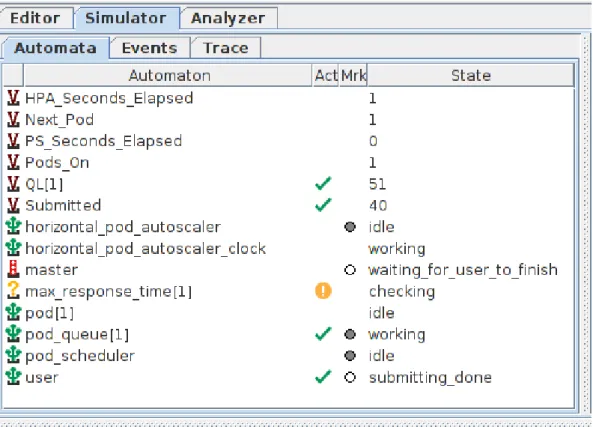Click the waiting_for_user_to_finish state cell
This screenshot has height=427, width=593.
pyautogui.click(x=463, y=270)
